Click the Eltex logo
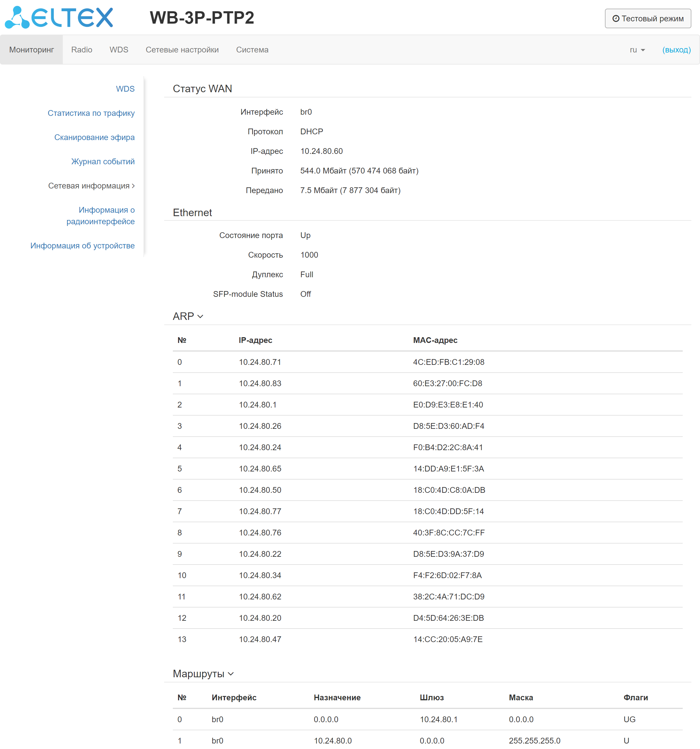The width and height of the screenshot is (700, 749). point(59,17)
